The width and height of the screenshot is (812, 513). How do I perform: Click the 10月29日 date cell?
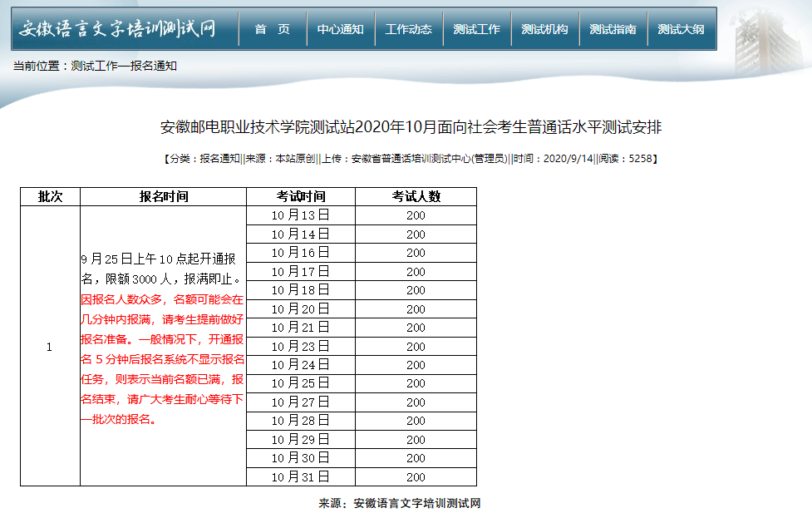(x=301, y=440)
